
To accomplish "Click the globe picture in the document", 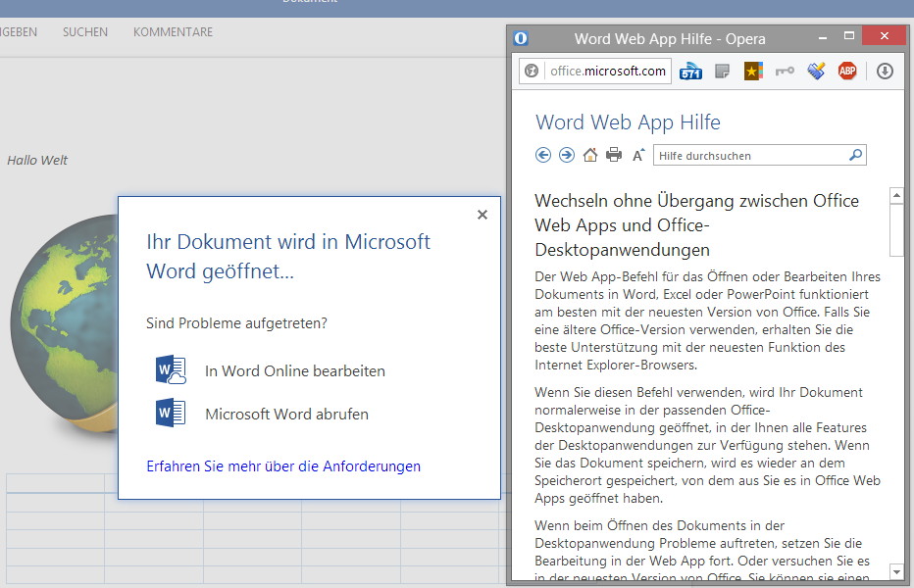I will pos(64,323).
